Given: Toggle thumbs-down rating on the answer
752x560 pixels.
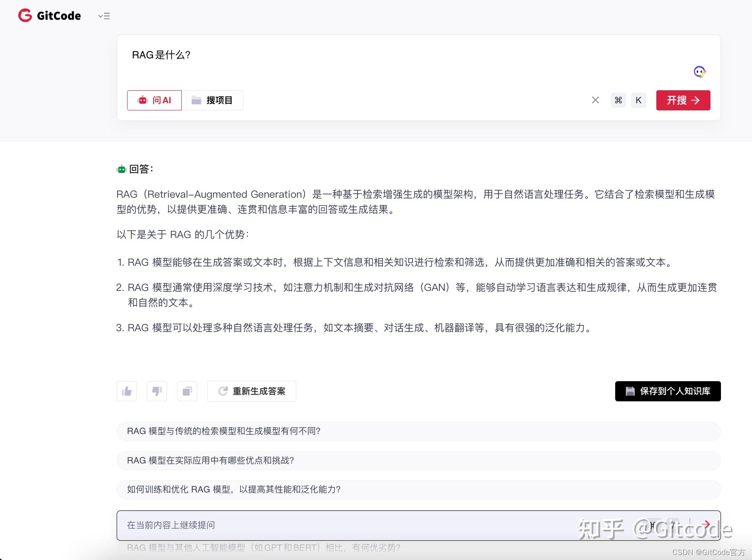Looking at the screenshot, I should 157,391.
